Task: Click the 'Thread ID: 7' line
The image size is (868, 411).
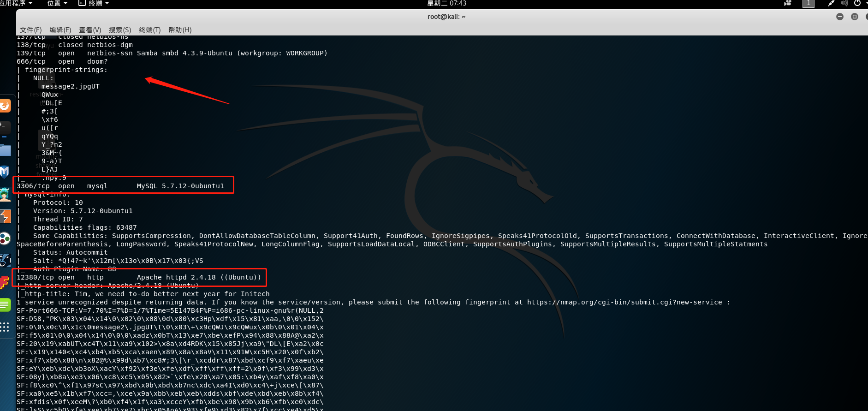Action: (x=58, y=220)
